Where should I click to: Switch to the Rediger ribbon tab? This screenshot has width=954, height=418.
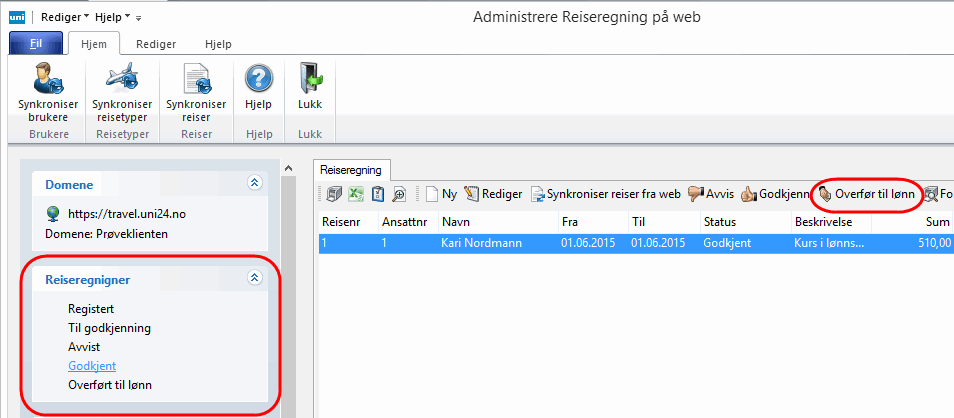(x=156, y=44)
